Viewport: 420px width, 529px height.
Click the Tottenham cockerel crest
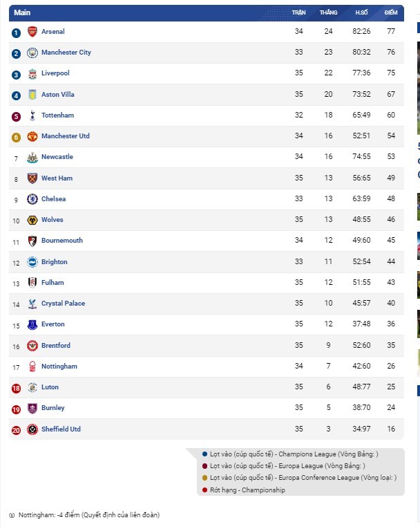point(32,115)
